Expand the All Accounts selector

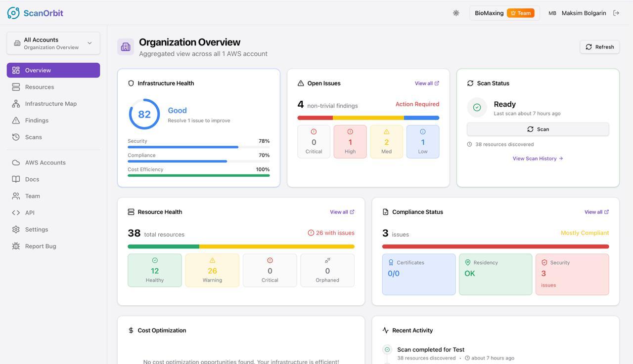coord(53,43)
